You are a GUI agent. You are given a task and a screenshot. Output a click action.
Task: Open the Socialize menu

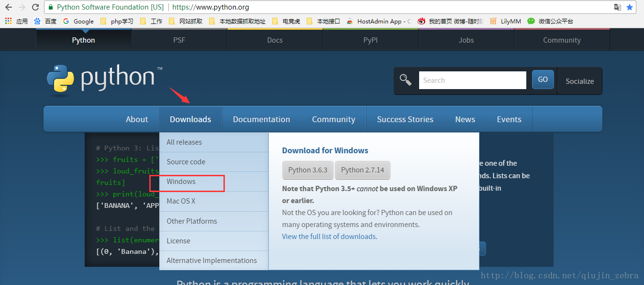(579, 81)
